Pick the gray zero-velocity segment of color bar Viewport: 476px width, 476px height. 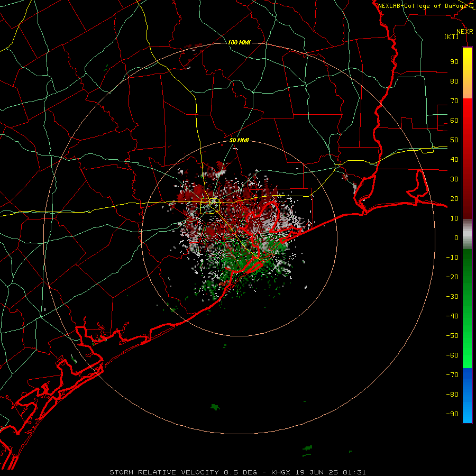tap(467, 234)
